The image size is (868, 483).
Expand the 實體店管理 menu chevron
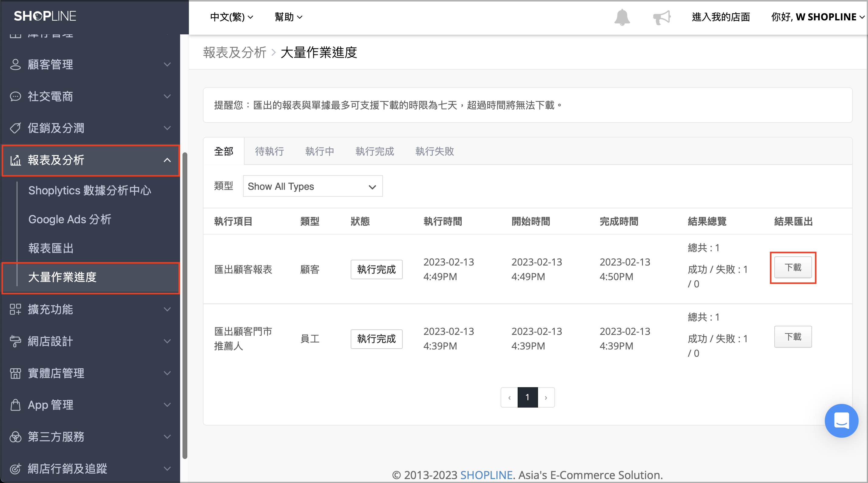tap(167, 373)
